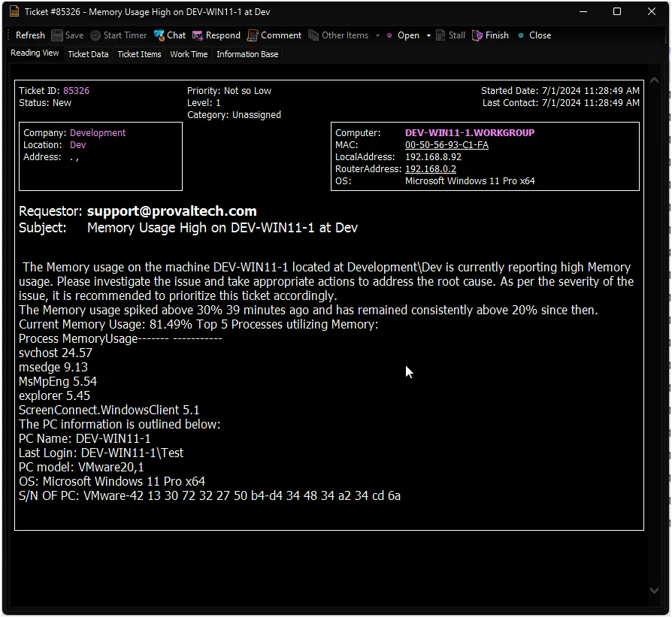The width and height of the screenshot is (672, 618).
Task: Click the Stall ticket icon
Action: pos(440,35)
